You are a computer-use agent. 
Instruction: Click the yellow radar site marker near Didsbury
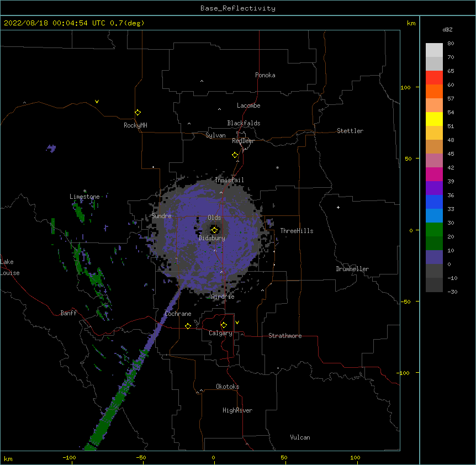(x=214, y=230)
